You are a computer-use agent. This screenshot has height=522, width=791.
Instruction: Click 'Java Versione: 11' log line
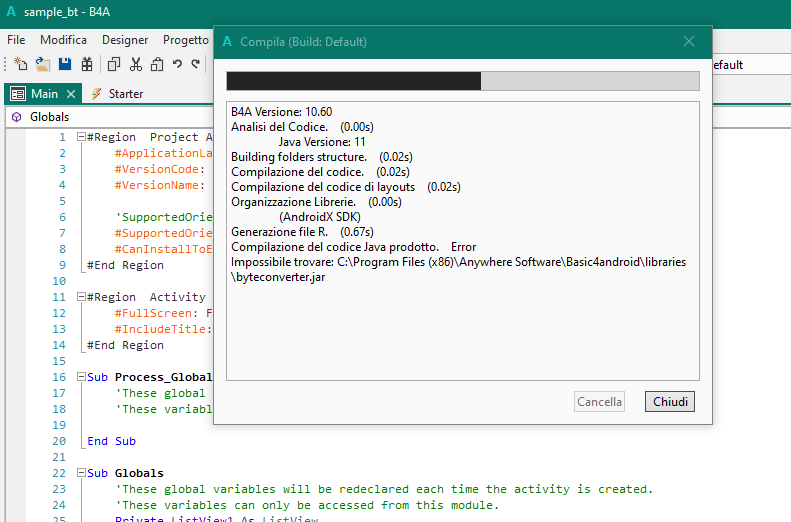pyautogui.click(x=322, y=142)
